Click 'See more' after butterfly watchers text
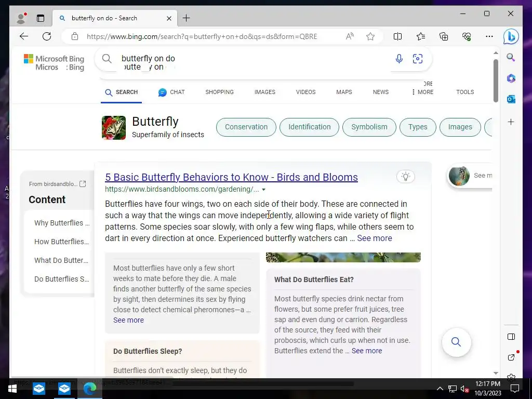The image size is (532, 399). click(x=375, y=238)
